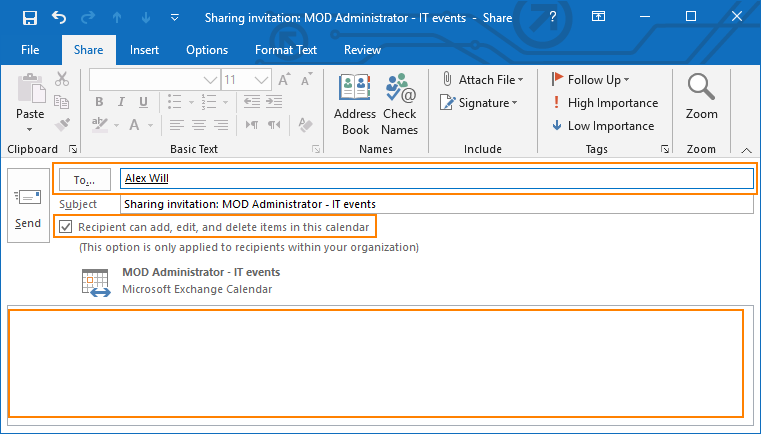The image size is (761, 434).
Task: Expand the Bullets style arrow
Action: (x=191, y=102)
